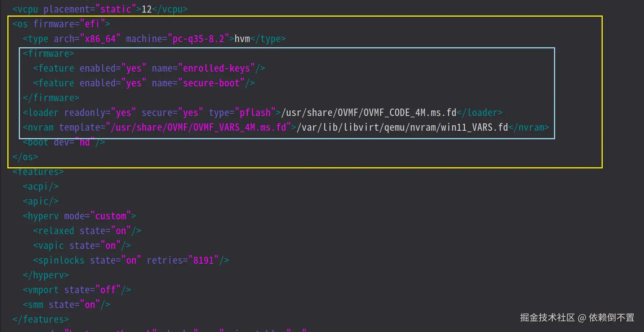Click the apic element line
Image resolution: width=644 pixels, height=332 pixels.
[41, 201]
